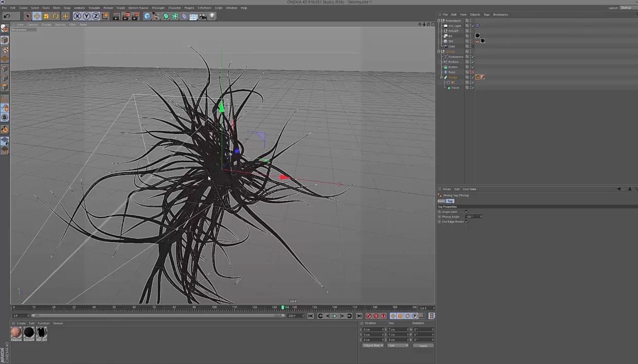The image size is (638, 364).
Task: Click the BG black material tag
Action: click(478, 36)
